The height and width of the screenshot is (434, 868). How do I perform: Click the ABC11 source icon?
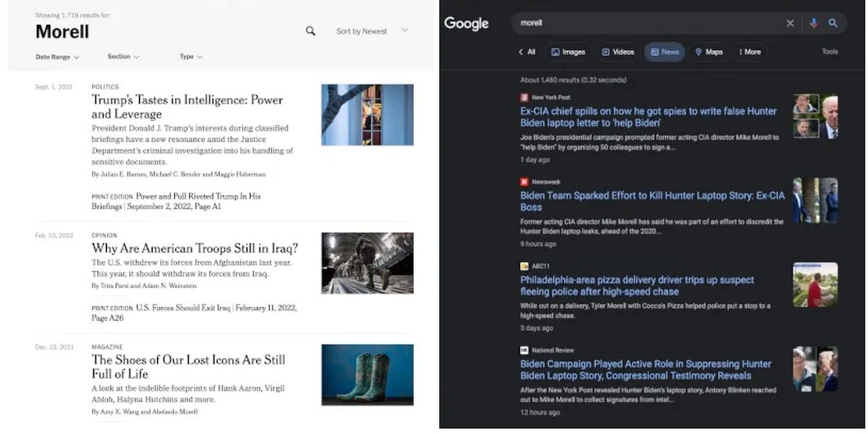(x=524, y=266)
